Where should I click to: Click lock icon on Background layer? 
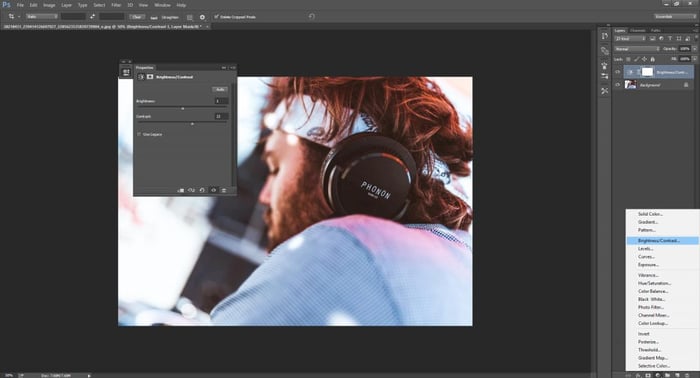point(686,85)
